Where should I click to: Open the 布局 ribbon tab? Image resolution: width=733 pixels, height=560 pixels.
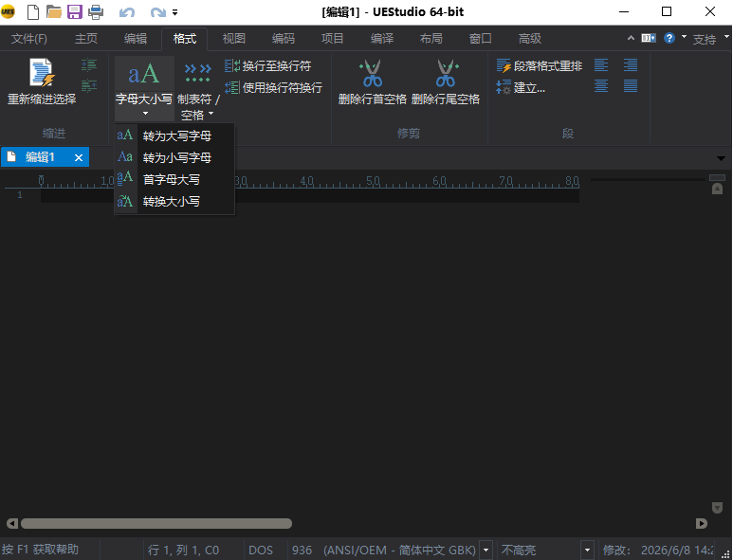point(431,38)
